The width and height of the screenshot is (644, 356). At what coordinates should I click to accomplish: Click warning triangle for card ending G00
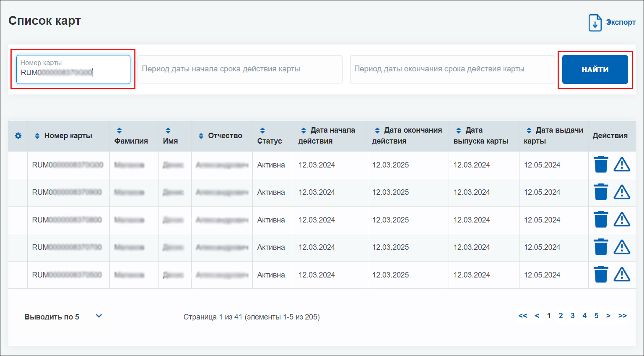(622, 165)
